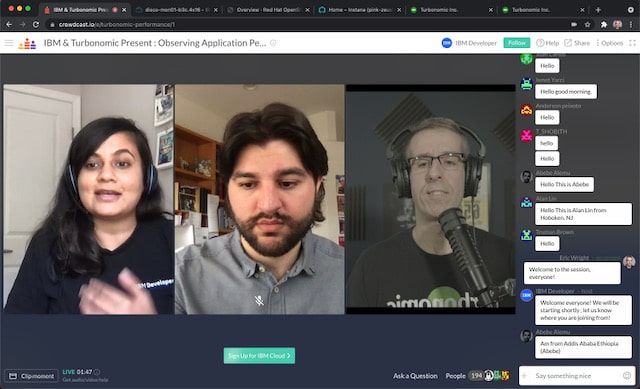640x389 pixels.
Task: Click the plus icon in chat input
Action: [524, 376]
